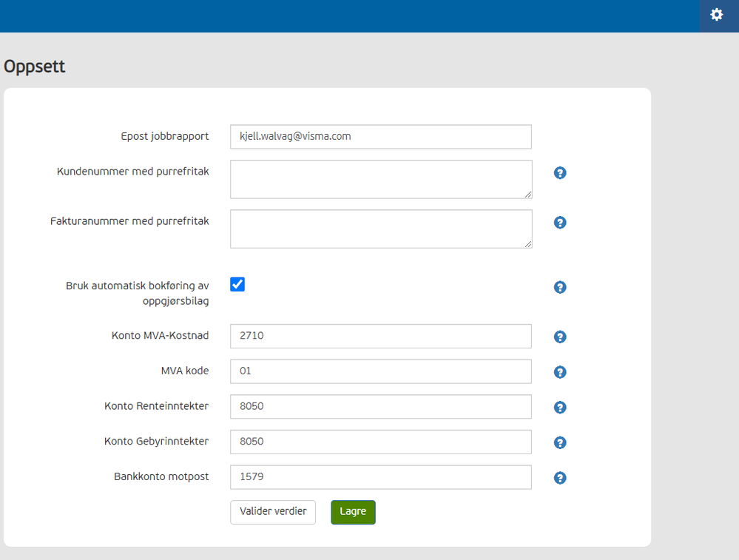Show help for MVA kode
The width and height of the screenshot is (739, 560).
pyautogui.click(x=560, y=372)
